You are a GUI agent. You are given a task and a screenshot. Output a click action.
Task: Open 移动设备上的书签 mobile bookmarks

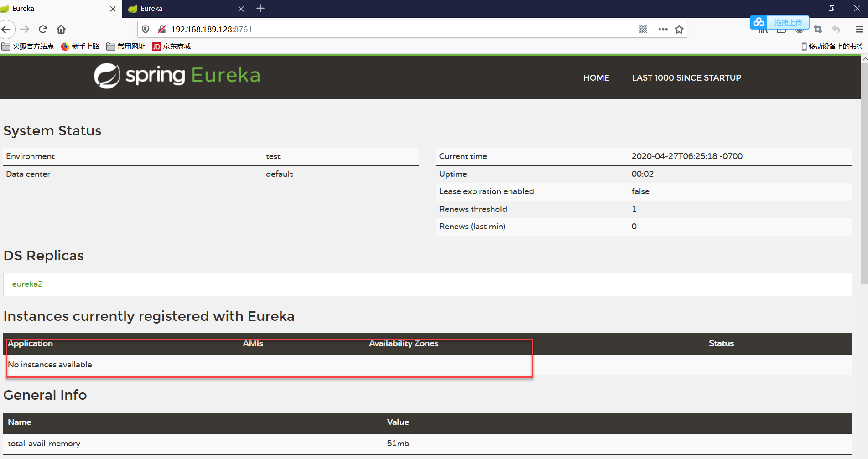[x=832, y=46]
